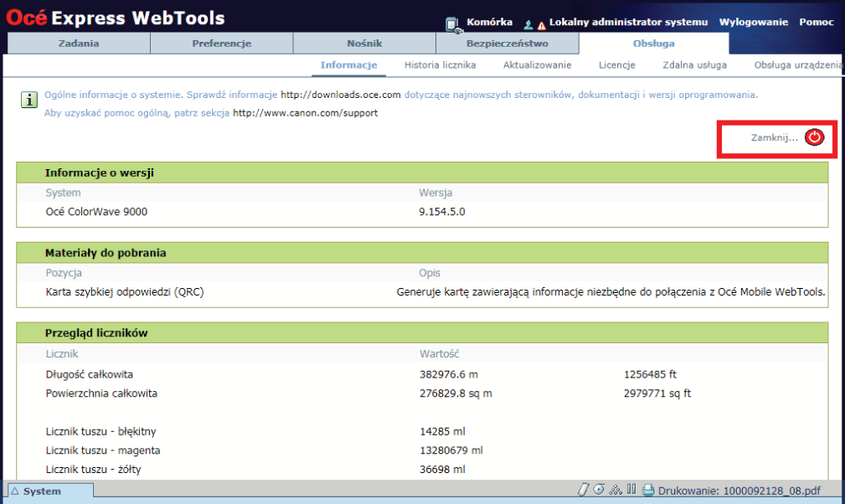This screenshot has height=504, width=845.
Task: Open the Bezpieczeństwo tab
Action: pyautogui.click(x=508, y=43)
